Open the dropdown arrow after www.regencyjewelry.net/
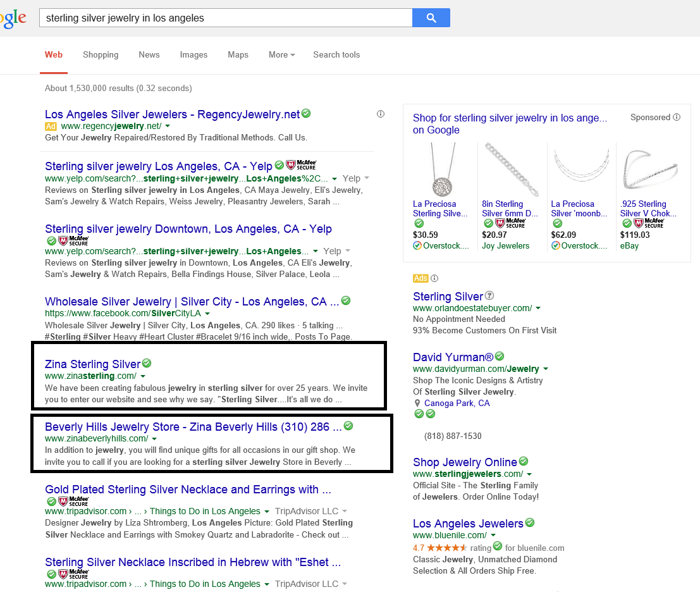700x592 pixels. coord(168,126)
